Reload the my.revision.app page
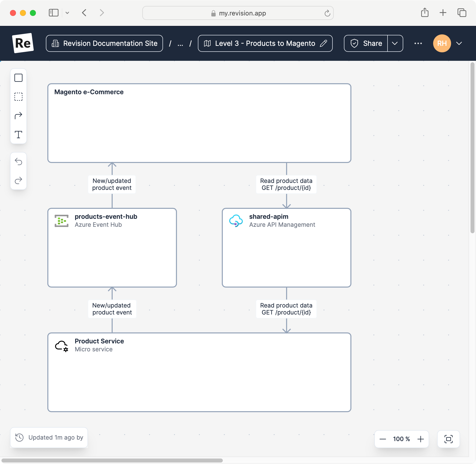 327,13
